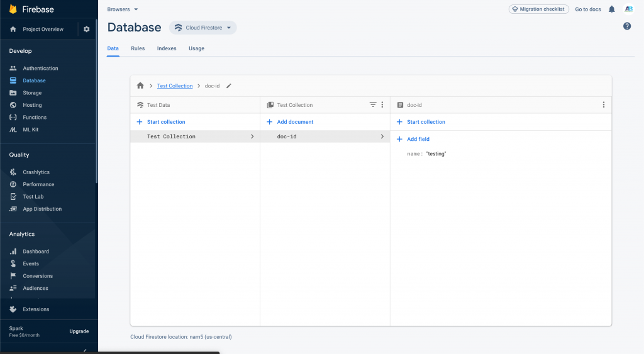Image resolution: width=644 pixels, height=354 pixels.
Task: Click Upgrade plan button
Action: (x=79, y=331)
